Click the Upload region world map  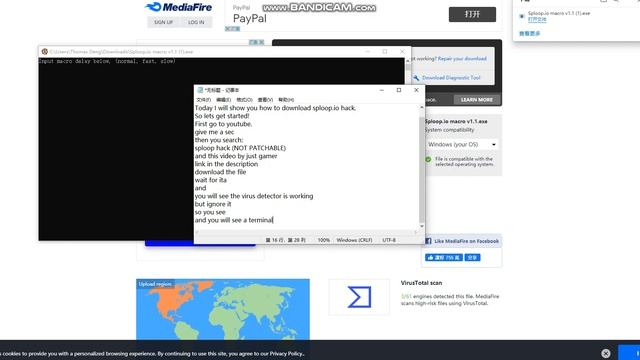(223, 309)
